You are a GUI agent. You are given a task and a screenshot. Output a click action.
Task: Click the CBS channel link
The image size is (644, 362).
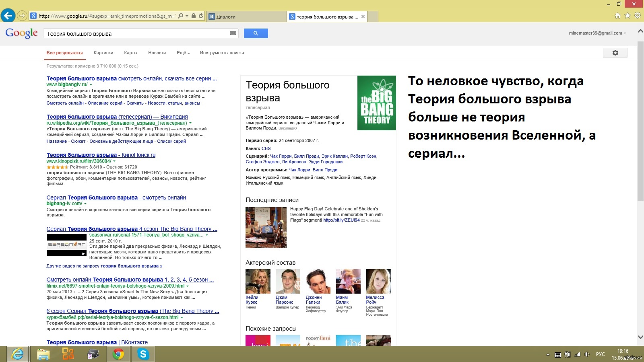click(266, 148)
